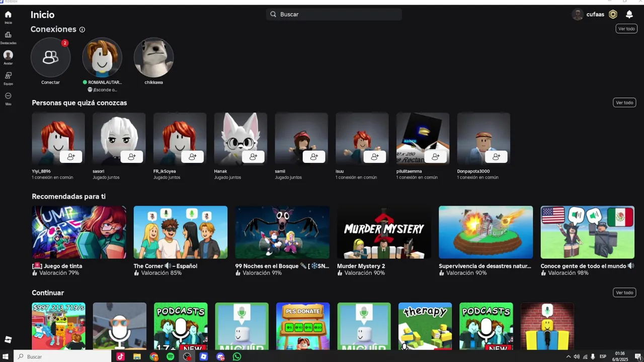644x362 pixels.
Task: Click the ESP language indicator in taskbar
Action: click(603, 356)
